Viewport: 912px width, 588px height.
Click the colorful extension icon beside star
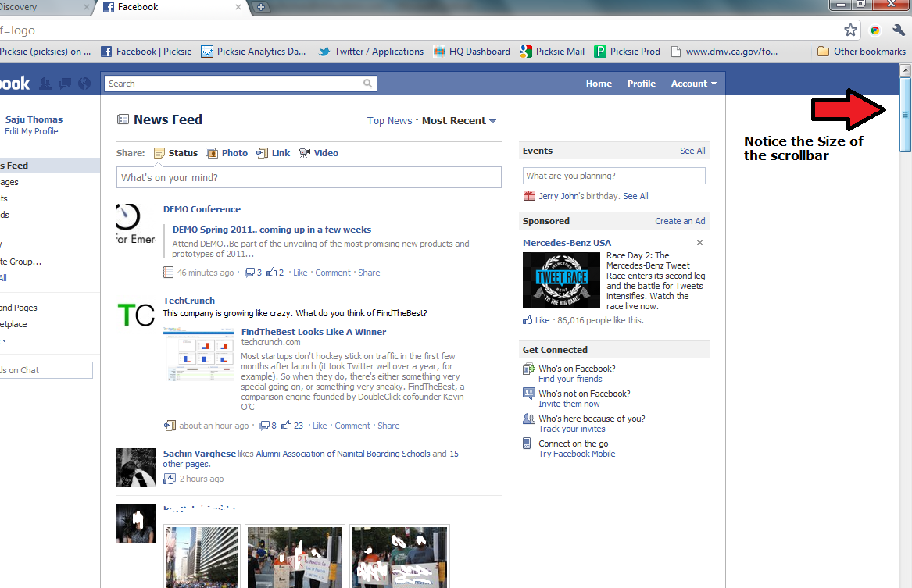point(874,30)
